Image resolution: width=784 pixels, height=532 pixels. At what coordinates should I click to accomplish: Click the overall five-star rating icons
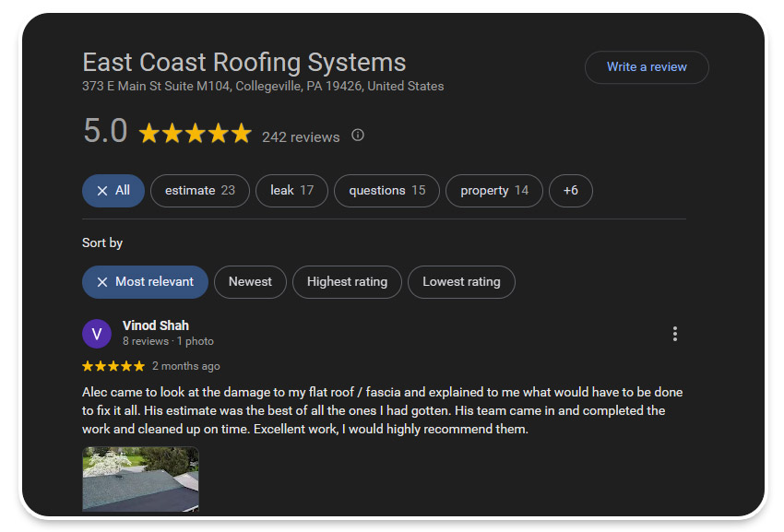tap(195, 134)
